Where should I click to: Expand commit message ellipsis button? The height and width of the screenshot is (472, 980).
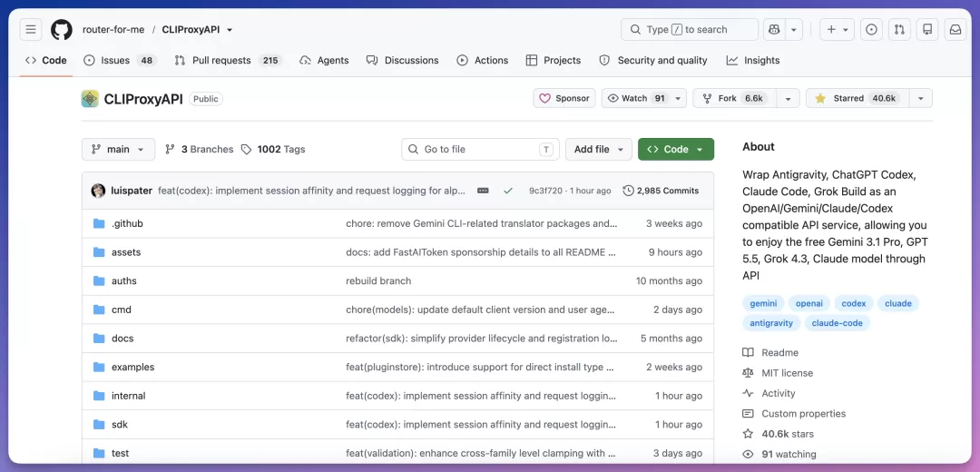483,191
